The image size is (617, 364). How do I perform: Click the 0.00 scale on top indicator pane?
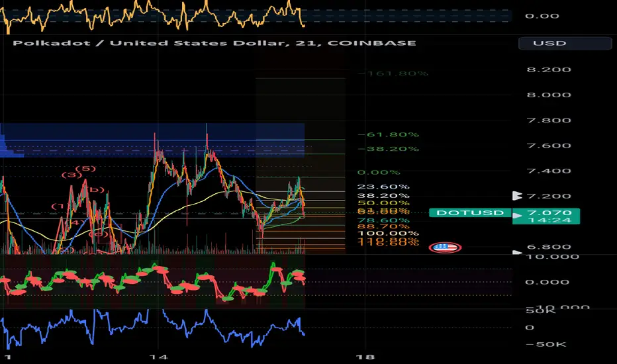click(x=542, y=16)
